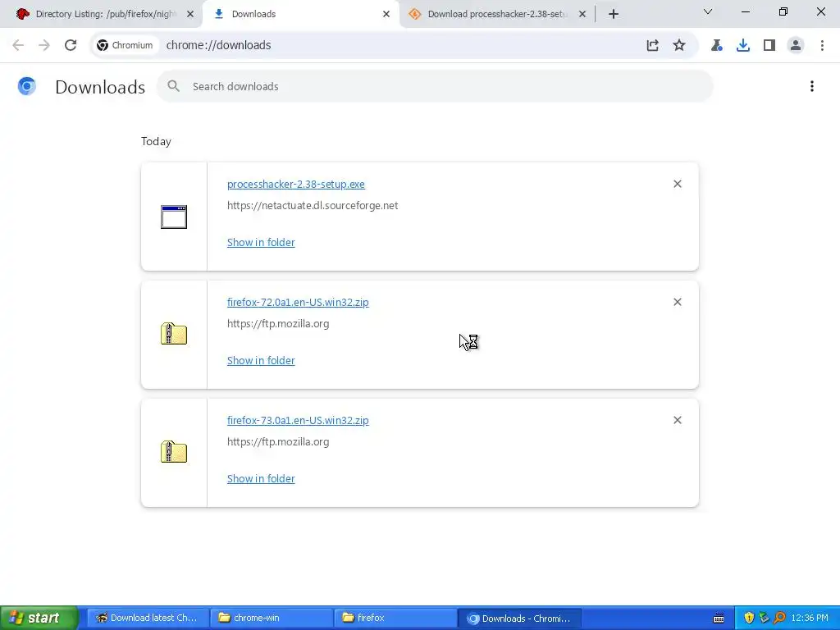Reload the downloads page
The width and height of the screenshot is (840, 630).
pos(71,45)
